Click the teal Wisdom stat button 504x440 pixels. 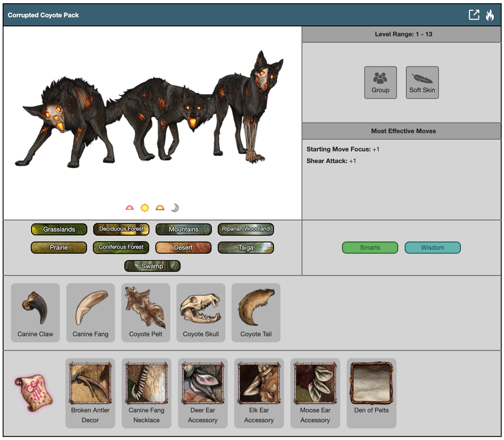click(x=433, y=248)
